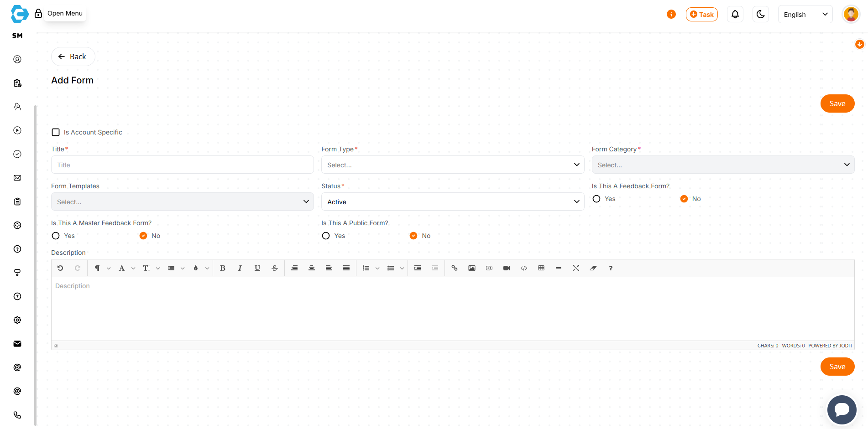868x429 pixels.
Task: Toggle italic formatting in description editor
Action: coord(240,268)
